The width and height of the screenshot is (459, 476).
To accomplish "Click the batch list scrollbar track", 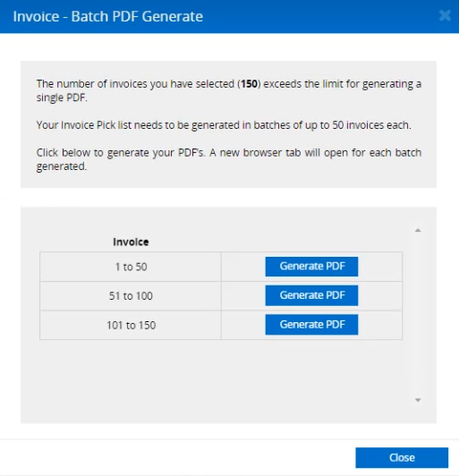I will pos(418,315).
